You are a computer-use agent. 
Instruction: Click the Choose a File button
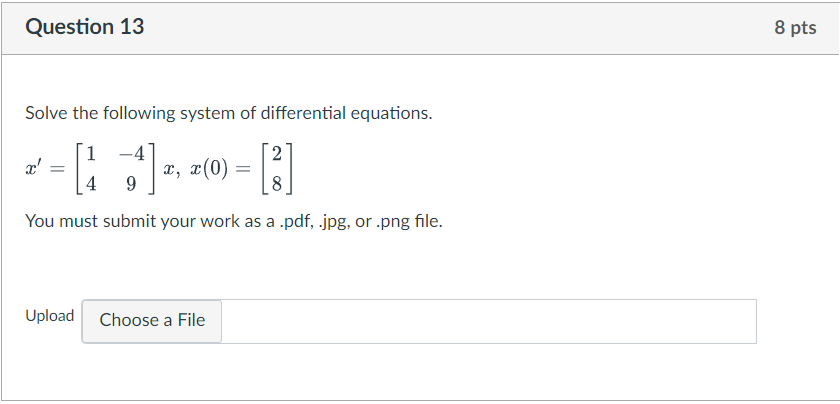tap(152, 321)
